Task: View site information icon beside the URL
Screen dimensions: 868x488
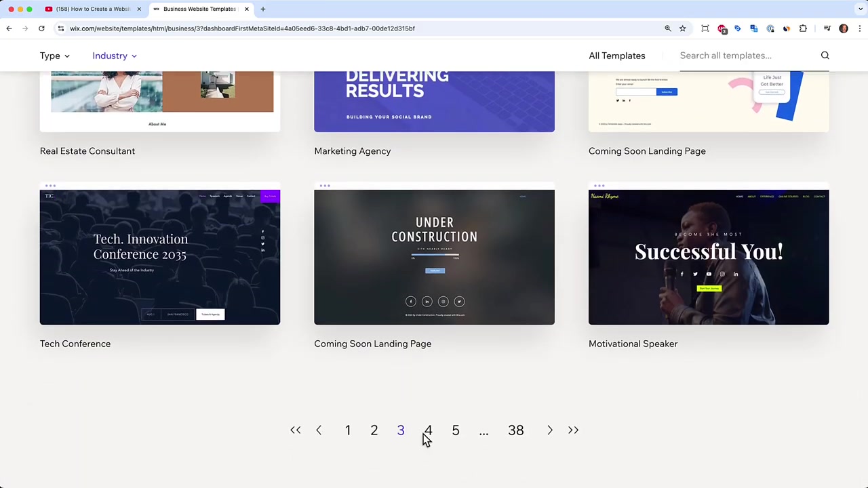Action: [x=61, y=28]
